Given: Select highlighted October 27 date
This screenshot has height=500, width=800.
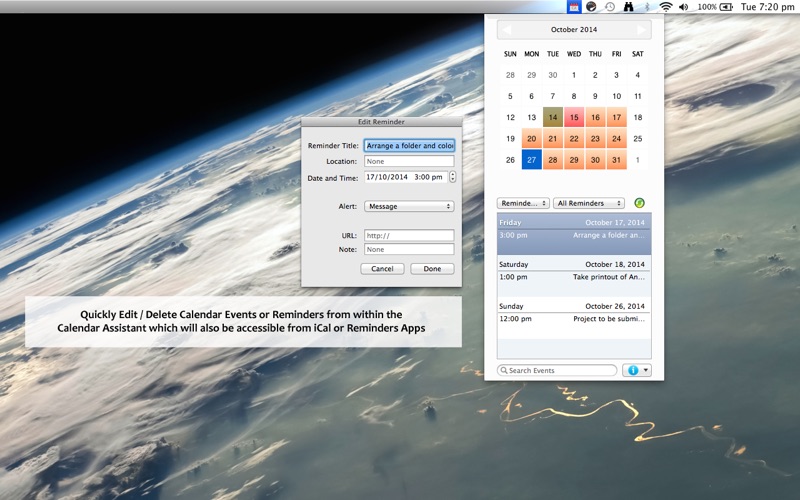Looking at the screenshot, I should point(532,160).
